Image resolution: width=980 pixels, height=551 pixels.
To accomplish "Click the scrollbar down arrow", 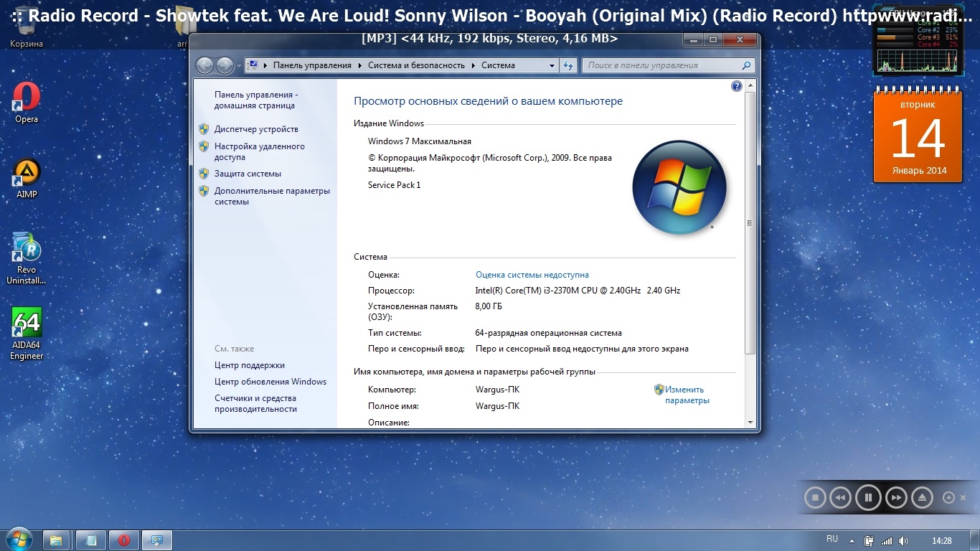I will click(x=750, y=423).
